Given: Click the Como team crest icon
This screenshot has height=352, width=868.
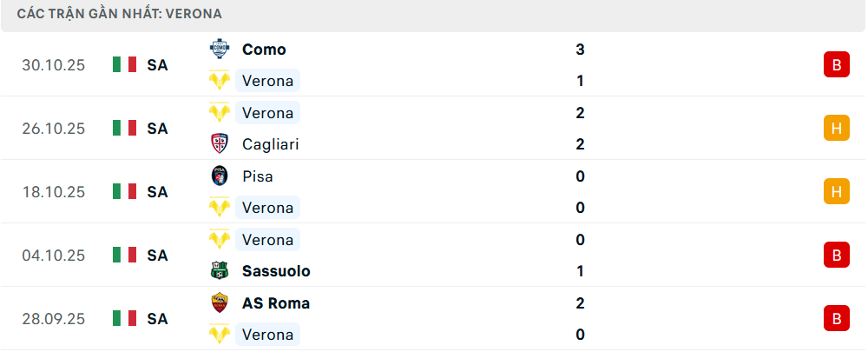Looking at the screenshot, I should [x=219, y=50].
